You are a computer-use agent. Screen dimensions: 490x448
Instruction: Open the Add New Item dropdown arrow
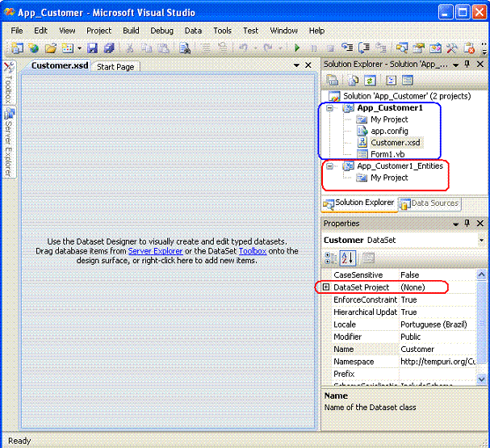point(79,48)
